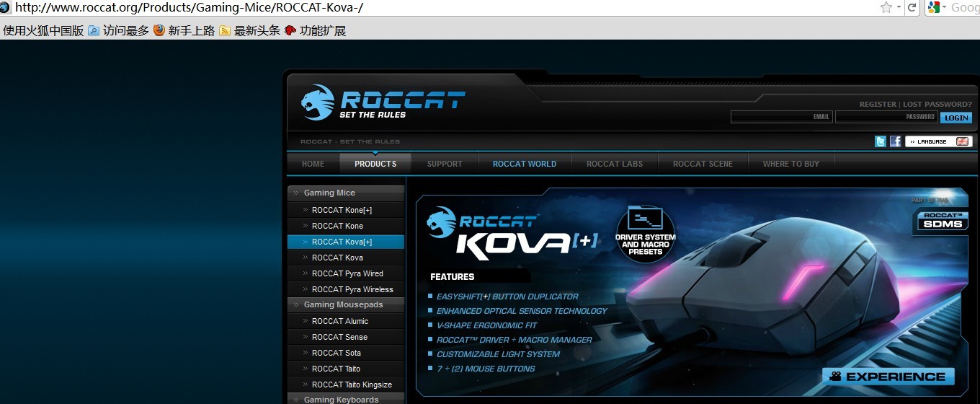This screenshot has width=980, height=404.
Task: Click the Driver System and Macro Presets badge
Action: tap(645, 234)
